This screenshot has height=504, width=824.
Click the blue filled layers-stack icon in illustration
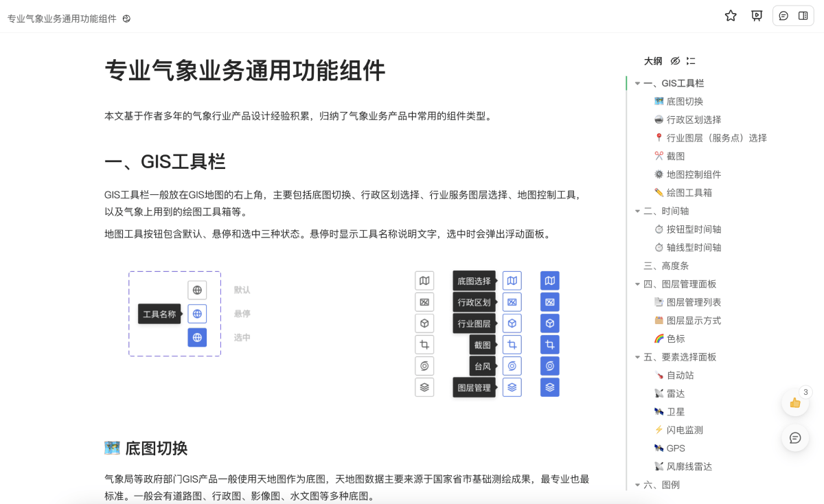point(550,387)
